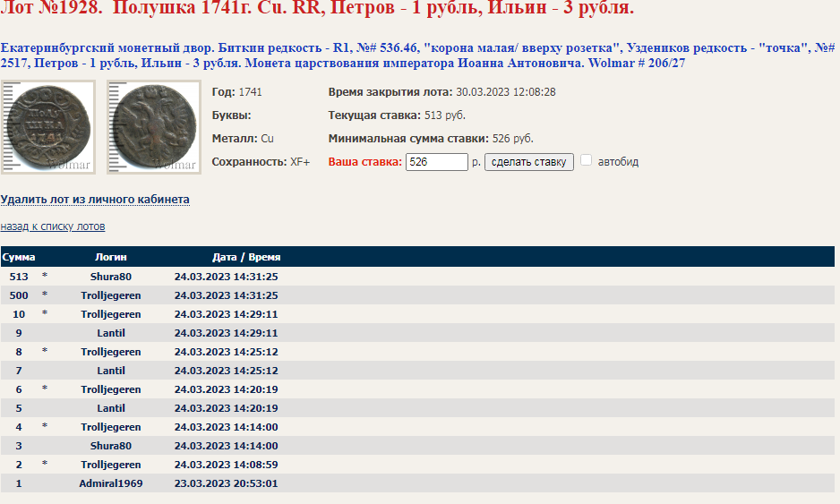Select Trolljegeren in the 2 bid row

click(x=111, y=465)
